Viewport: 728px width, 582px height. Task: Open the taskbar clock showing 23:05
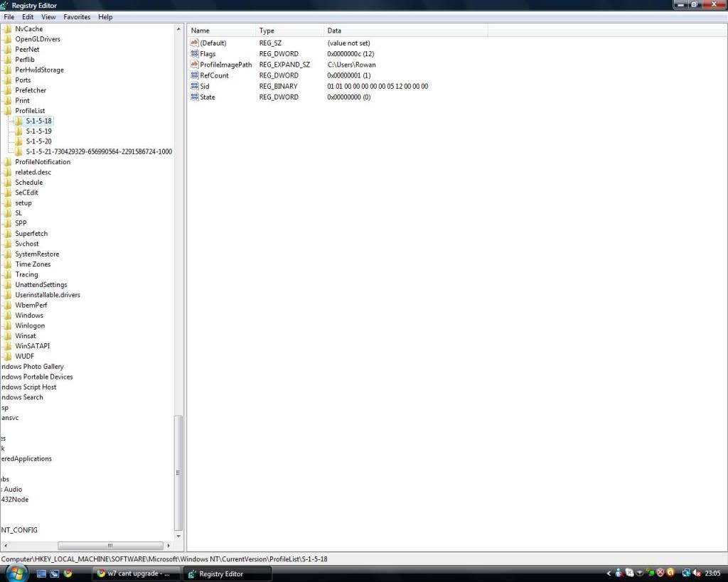pos(712,573)
